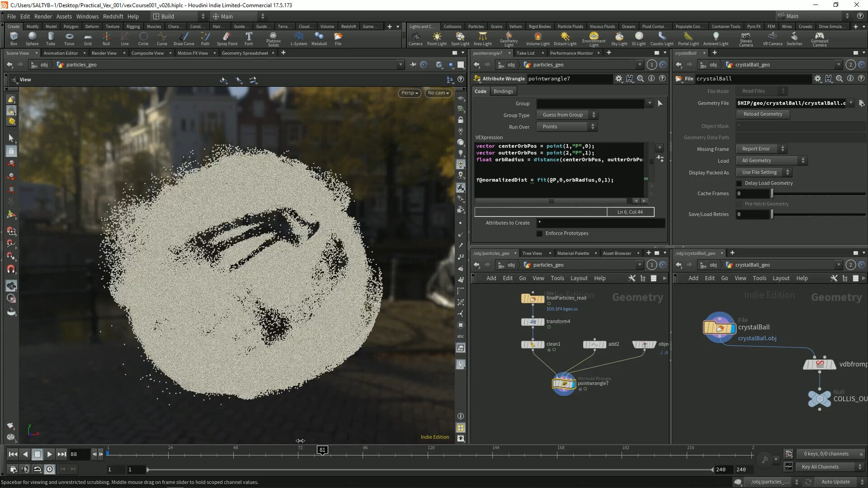This screenshot has height=488, width=868.
Task: Open the Missing Frame Report Error dropdown
Action: 761,149
